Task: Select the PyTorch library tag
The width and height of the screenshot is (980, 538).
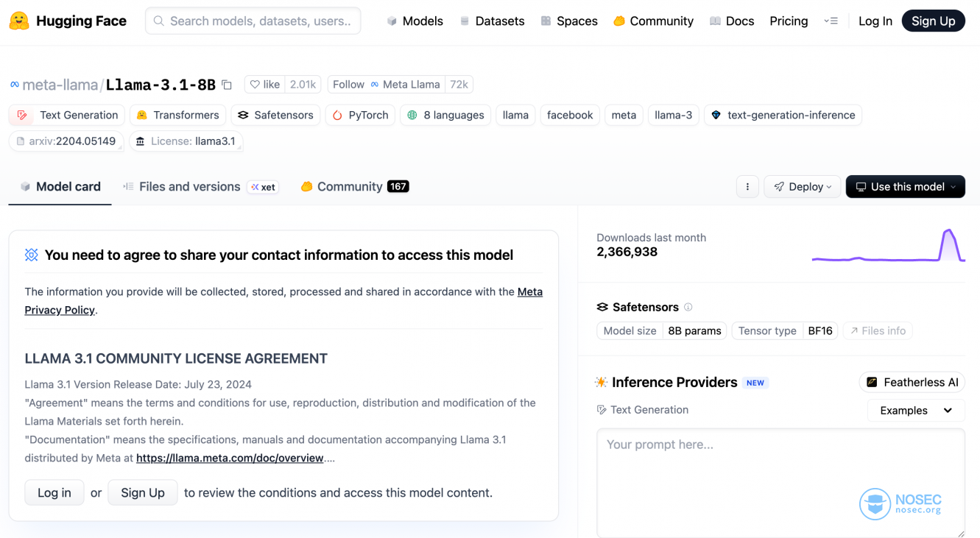Action: (360, 115)
